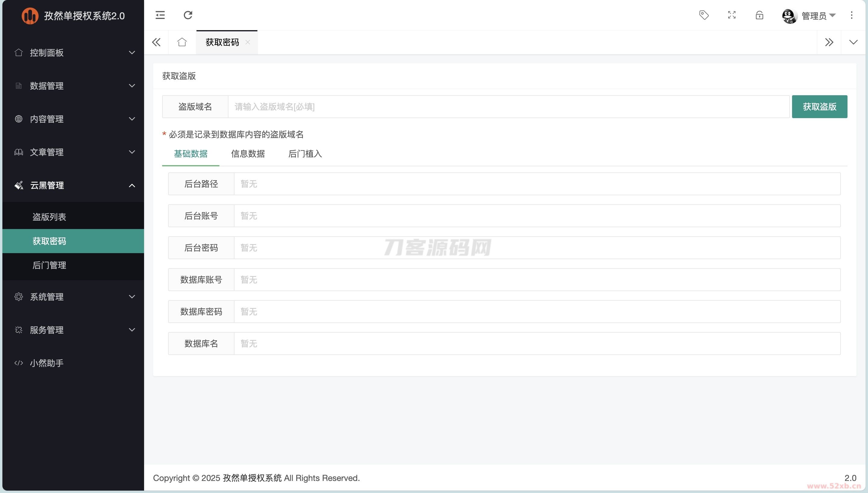The image size is (868, 493).
Task: Switch to the 后门植入 tab
Action: (x=305, y=154)
